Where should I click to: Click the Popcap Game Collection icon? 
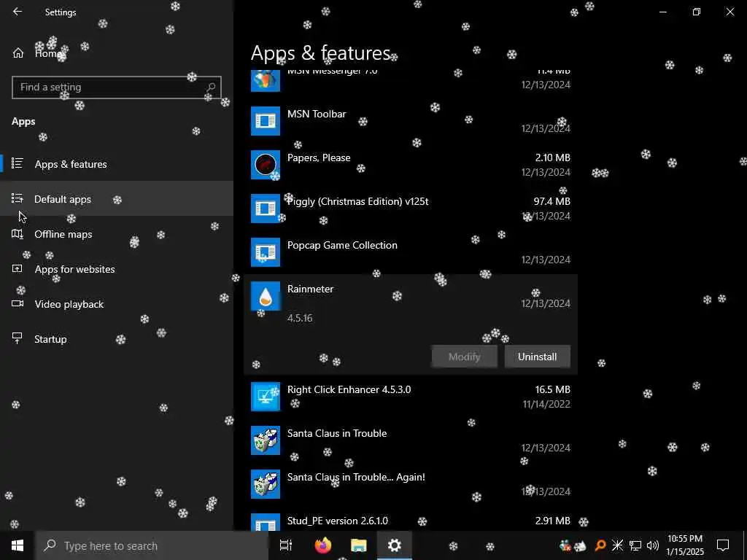266,252
